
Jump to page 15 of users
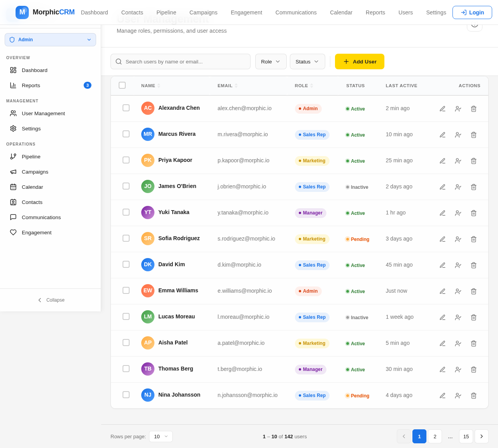[x=466, y=436]
